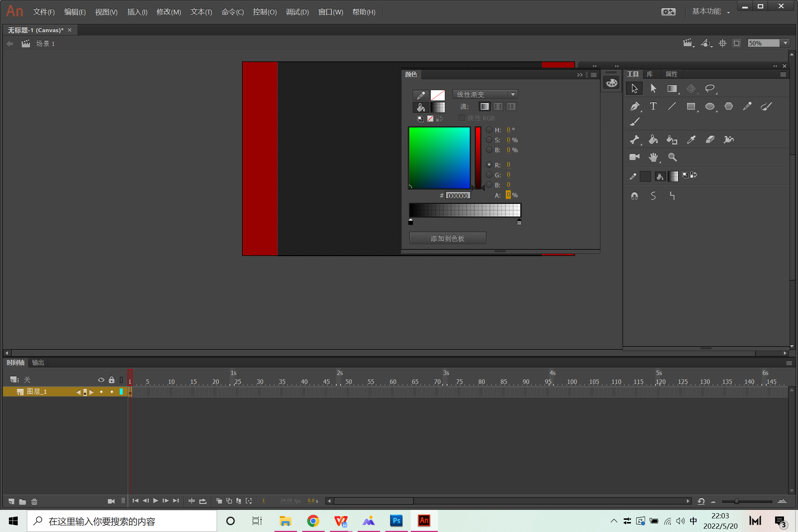Click the 添加到色板 button
The height and width of the screenshot is (532, 798).
[447, 238]
